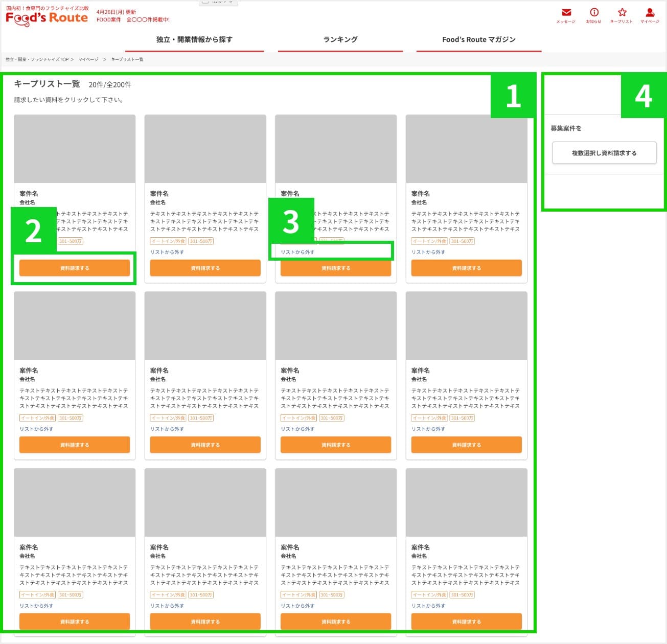667x644 pixels.
Task: Click 301~500万 tag on fourth top-row card
Action: [462, 241]
